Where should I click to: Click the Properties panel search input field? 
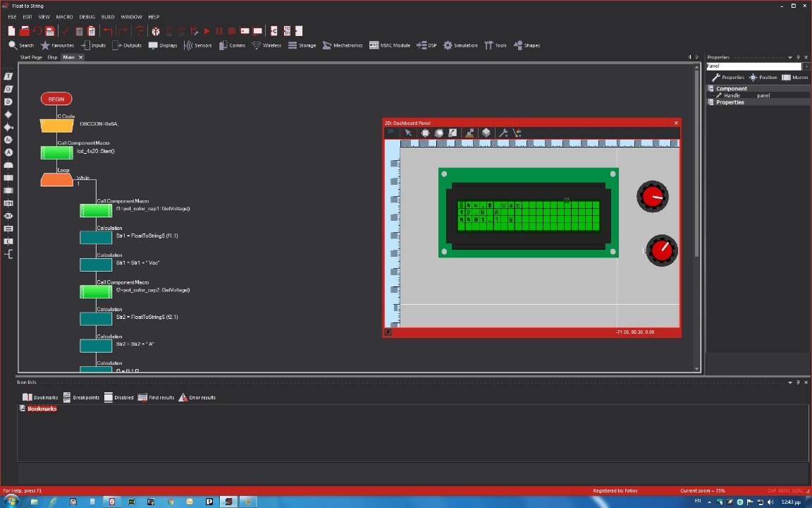pyautogui.click(x=753, y=66)
